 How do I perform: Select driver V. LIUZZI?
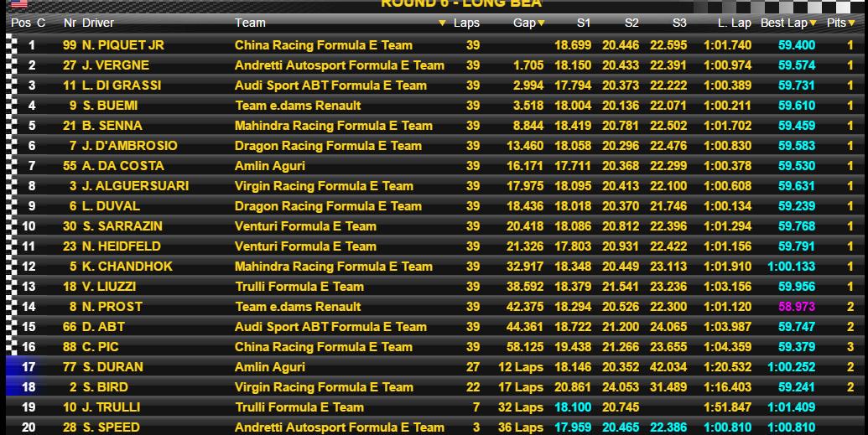(x=109, y=287)
